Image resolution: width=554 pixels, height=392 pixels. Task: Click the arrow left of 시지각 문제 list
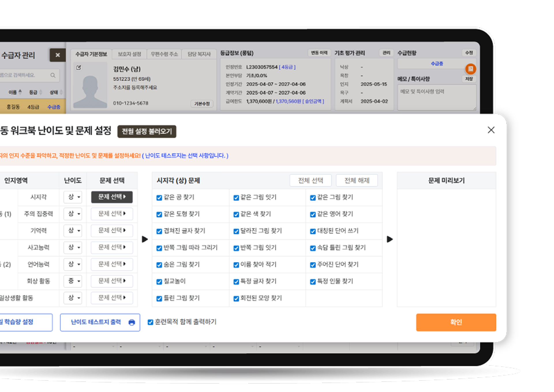145,239
